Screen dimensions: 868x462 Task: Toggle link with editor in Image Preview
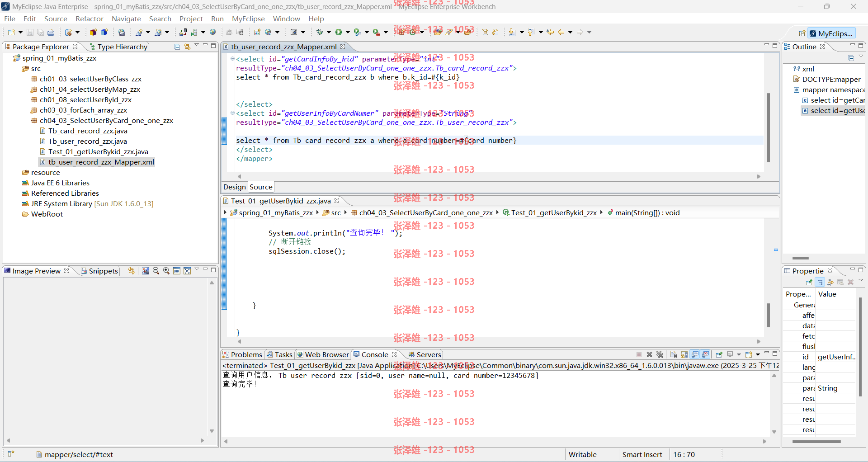(132, 271)
